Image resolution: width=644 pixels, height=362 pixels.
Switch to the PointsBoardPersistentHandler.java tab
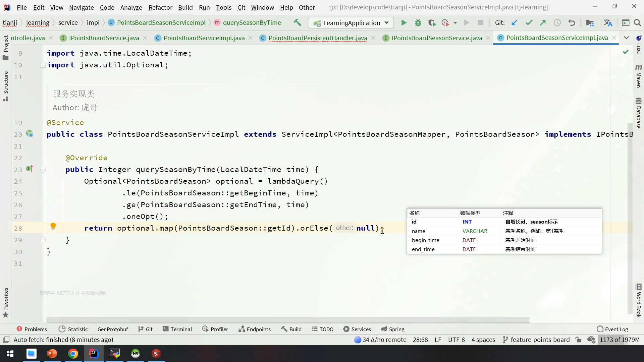(317, 38)
